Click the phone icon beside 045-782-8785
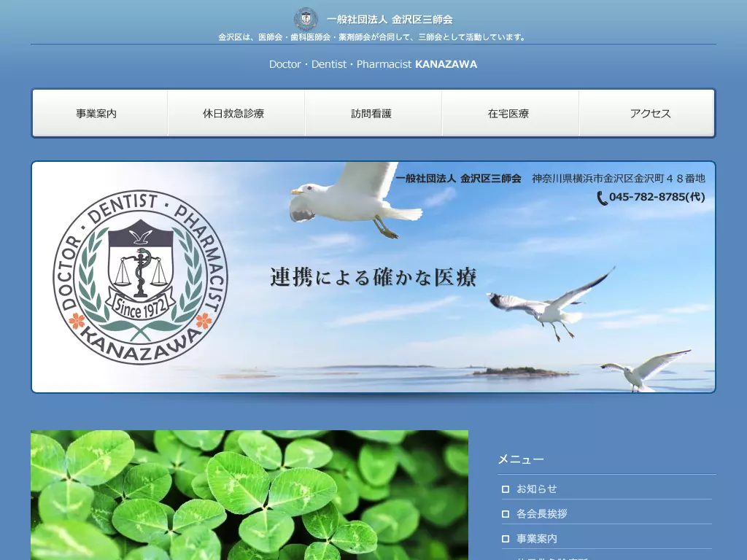Screen dimensions: 747x560 coord(602,198)
